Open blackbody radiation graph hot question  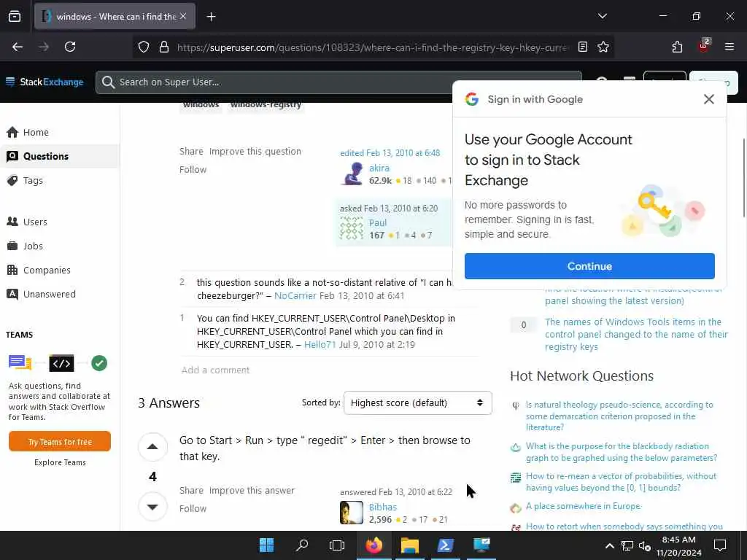(622, 452)
